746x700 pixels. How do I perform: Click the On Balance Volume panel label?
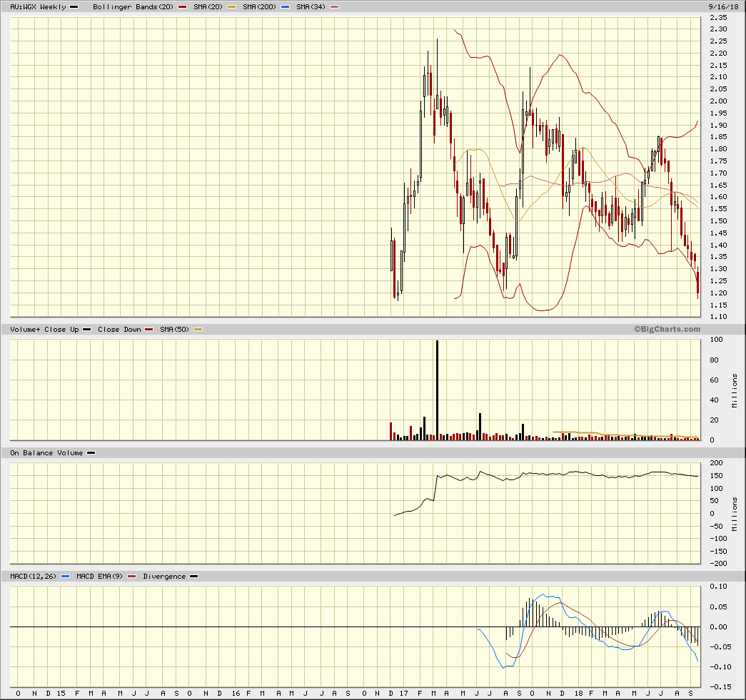(x=46, y=453)
